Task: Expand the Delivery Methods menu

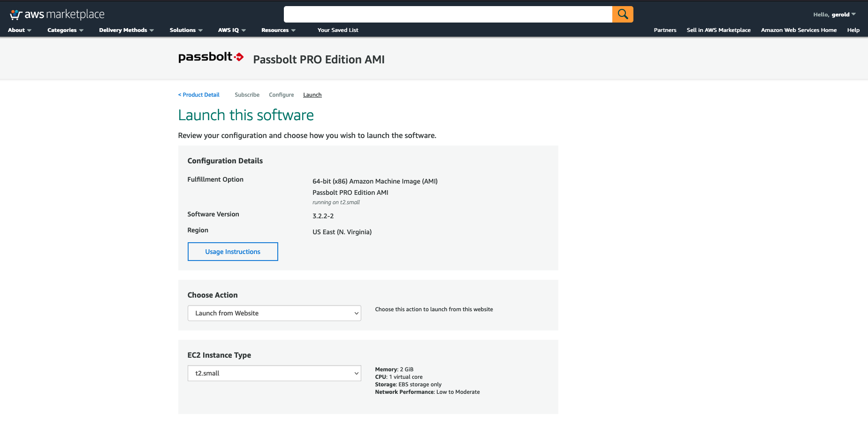Action: click(x=126, y=30)
